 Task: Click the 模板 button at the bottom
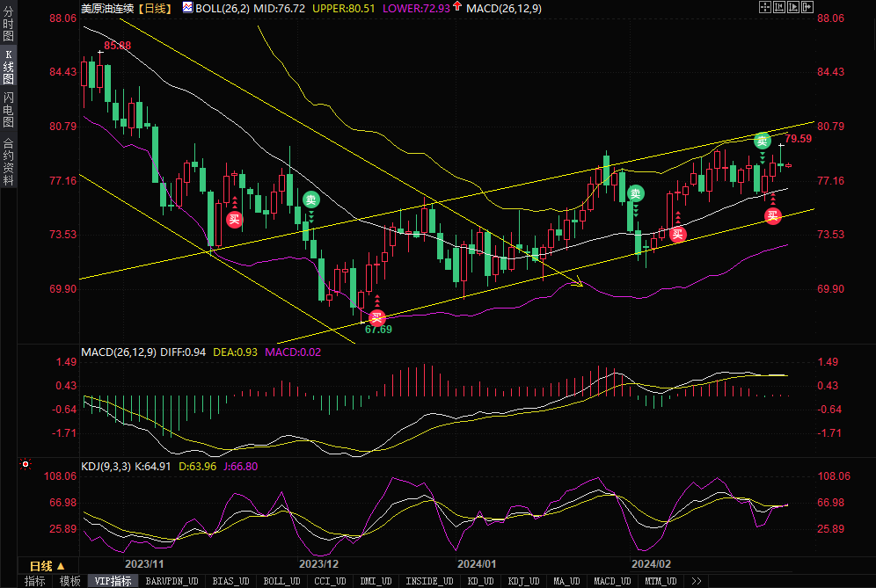tap(70, 581)
